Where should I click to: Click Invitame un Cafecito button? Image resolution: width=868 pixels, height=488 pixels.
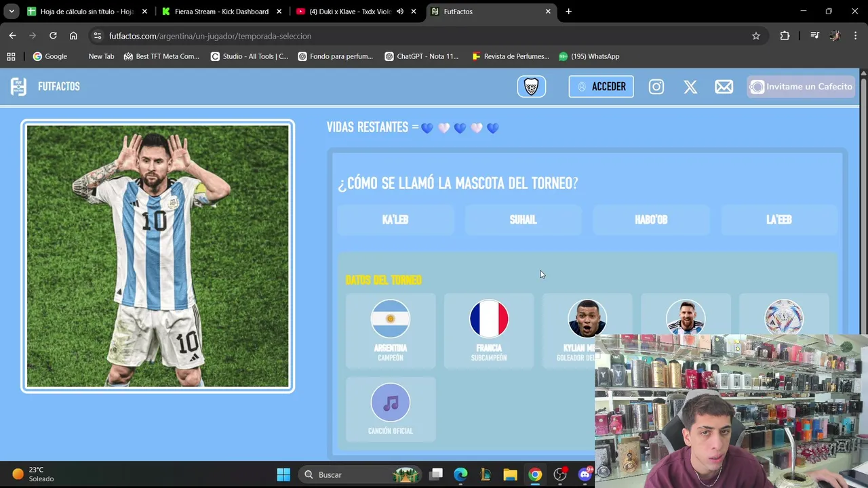point(801,87)
